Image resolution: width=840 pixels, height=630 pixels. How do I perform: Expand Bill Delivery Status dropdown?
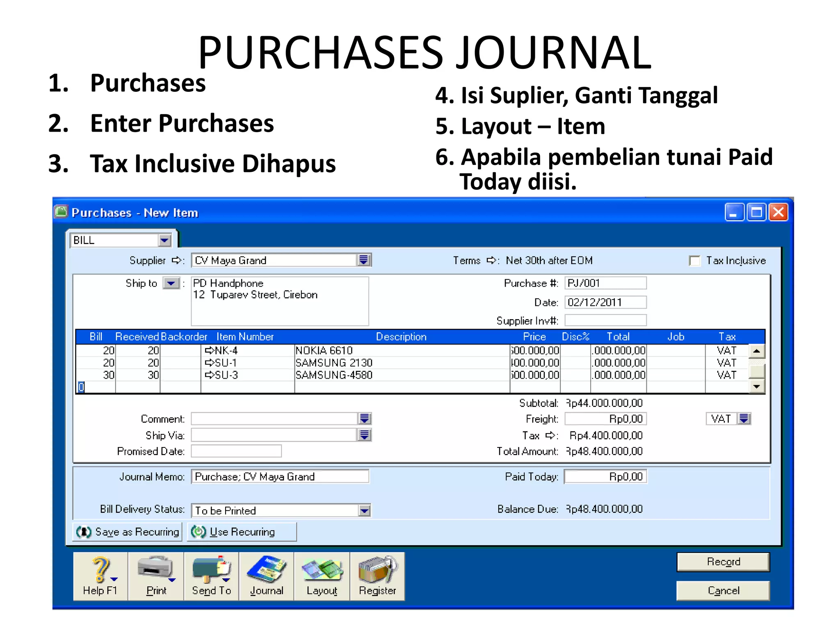pos(364,511)
